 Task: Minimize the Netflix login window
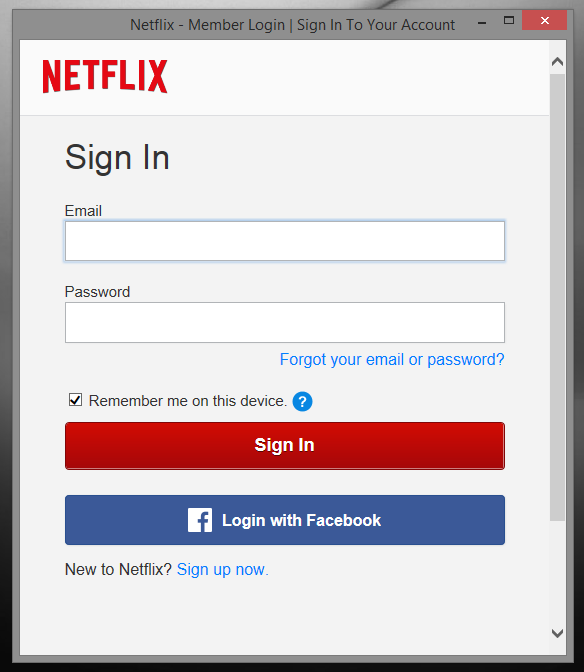pos(482,22)
